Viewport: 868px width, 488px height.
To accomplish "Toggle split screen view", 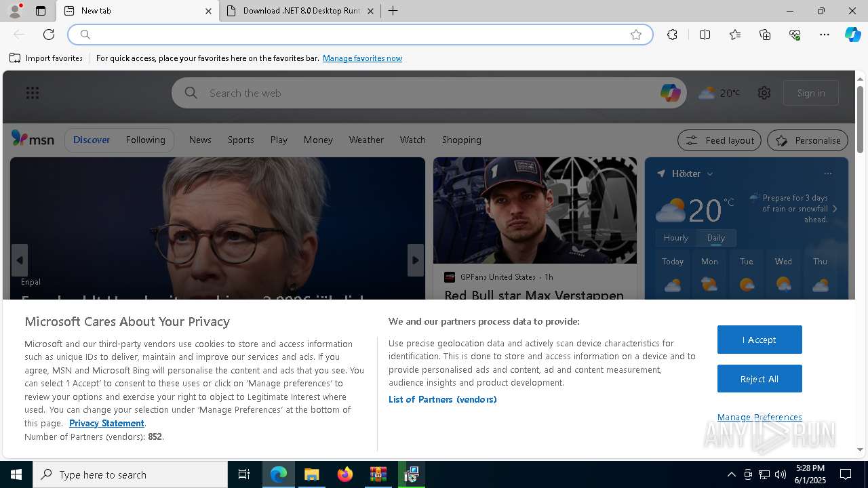I will 705,35.
